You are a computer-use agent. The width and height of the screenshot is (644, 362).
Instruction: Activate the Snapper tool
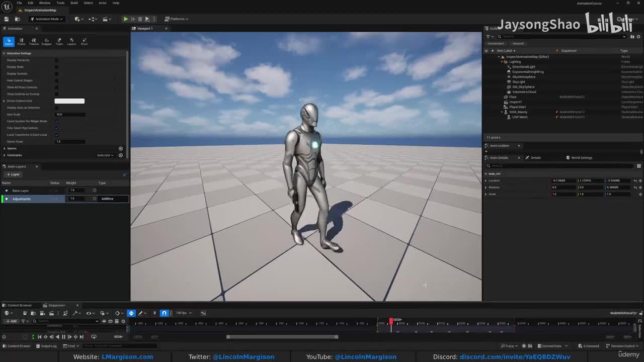point(46,42)
